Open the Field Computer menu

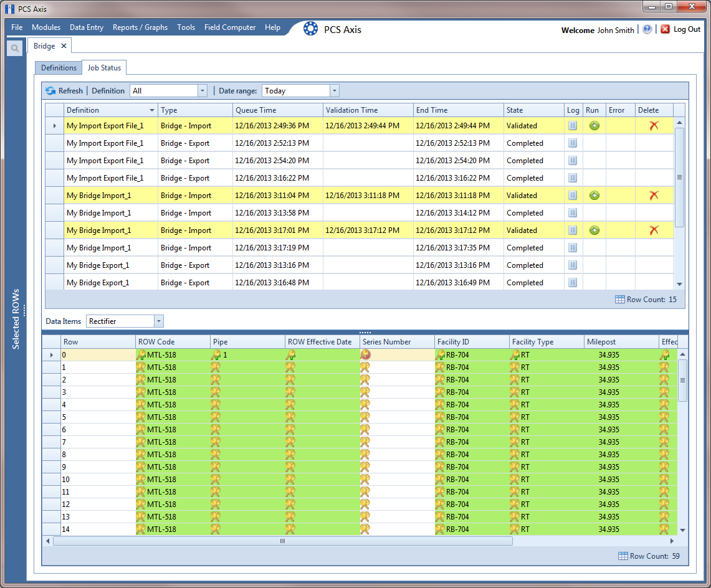pos(230,27)
